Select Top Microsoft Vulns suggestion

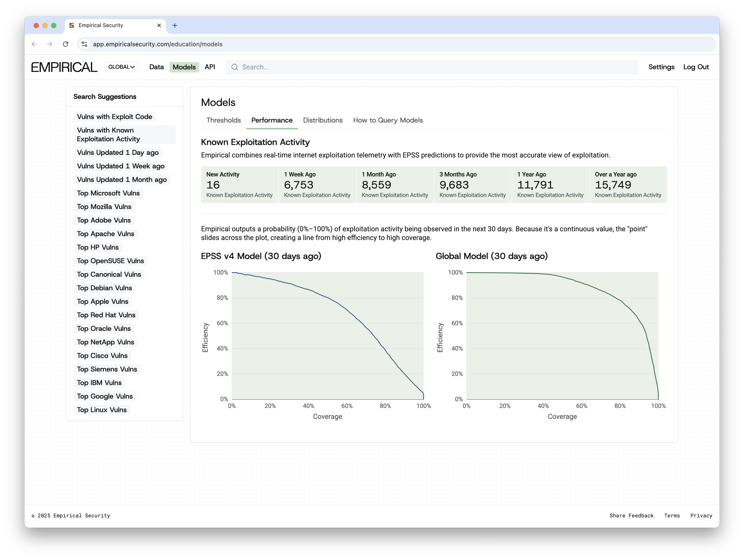coord(108,193)
